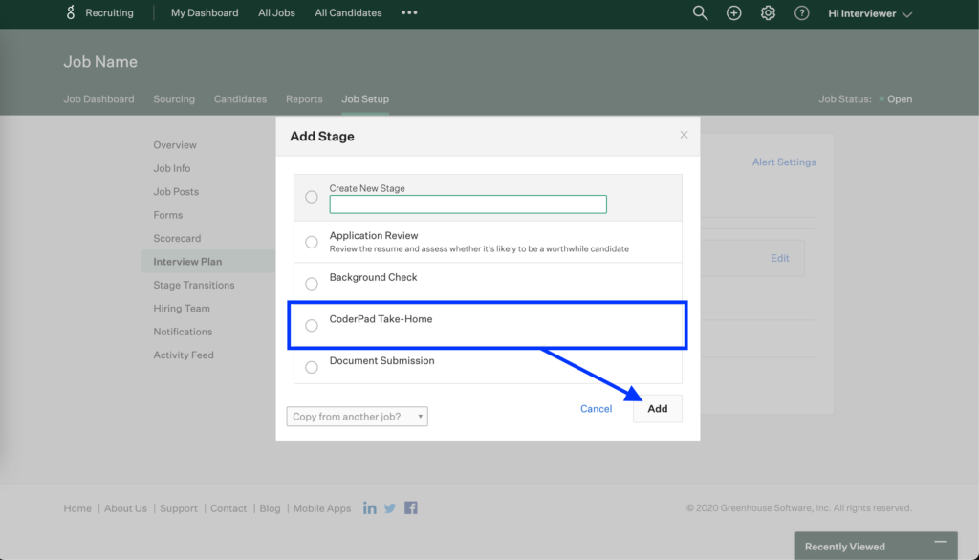Open the Twitter icon in the footer
Viewport: 979px width, 560px height.
(x=390, y=507)
